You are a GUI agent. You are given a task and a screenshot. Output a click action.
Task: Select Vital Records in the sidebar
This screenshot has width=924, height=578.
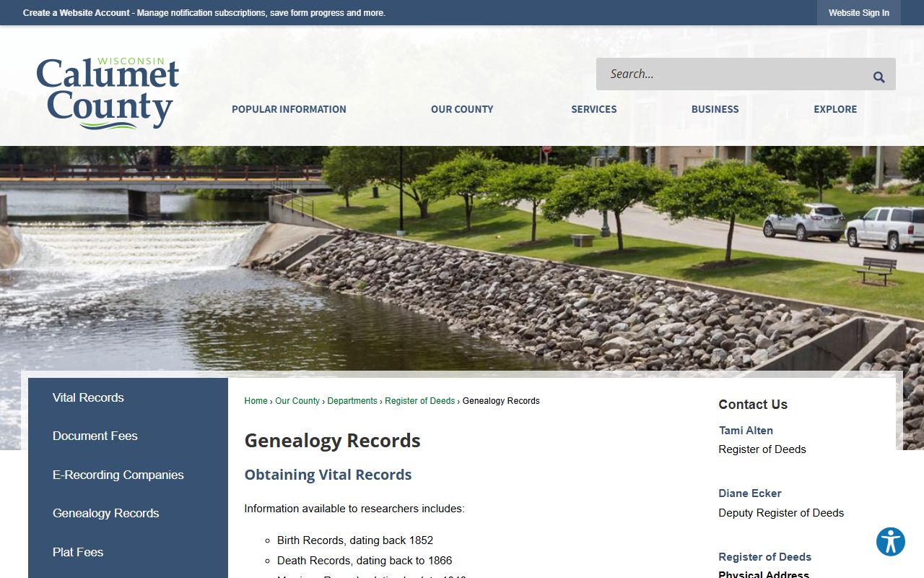pos(88,397)
